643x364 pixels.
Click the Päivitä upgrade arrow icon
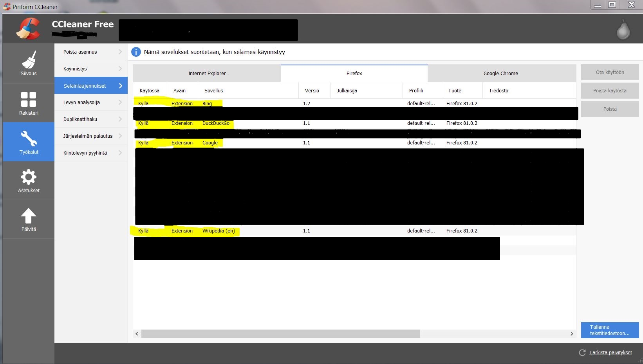[29, 216]
